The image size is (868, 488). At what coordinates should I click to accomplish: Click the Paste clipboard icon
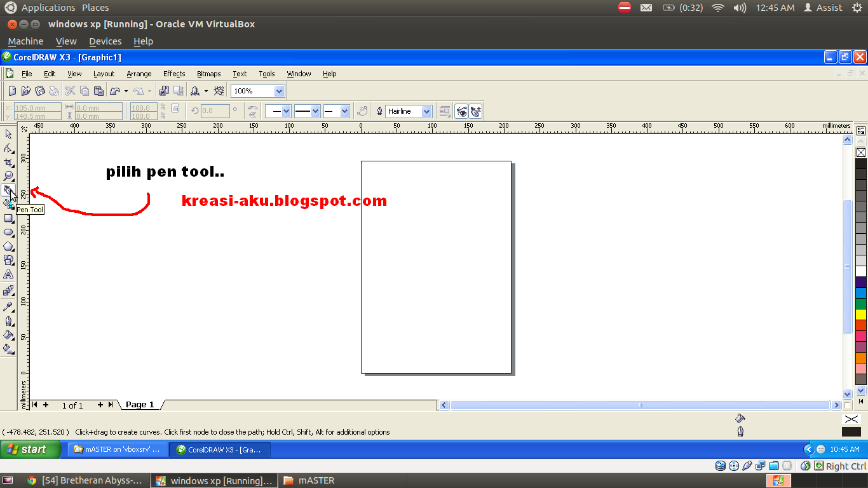coord(98,91)
